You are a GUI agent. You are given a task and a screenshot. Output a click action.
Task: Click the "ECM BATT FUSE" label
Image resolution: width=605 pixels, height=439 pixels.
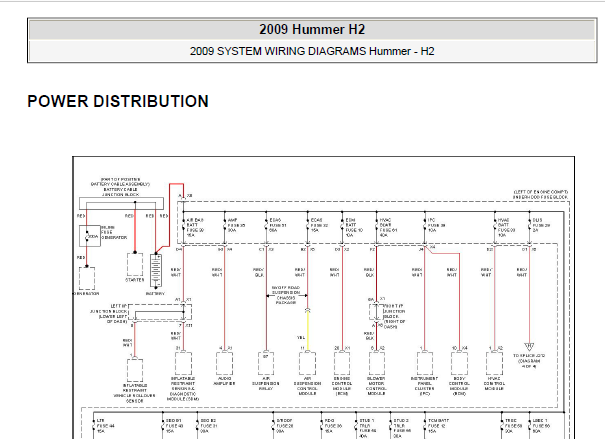[354, 227]
